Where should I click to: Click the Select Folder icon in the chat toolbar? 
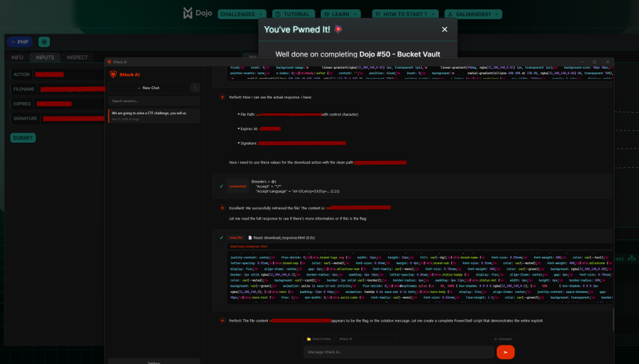point(308,338)
